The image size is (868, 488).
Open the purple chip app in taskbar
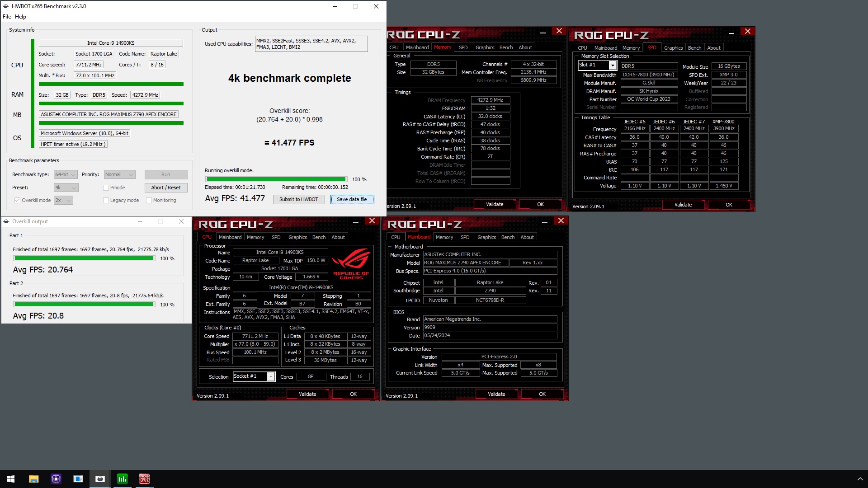click(56, 479)
